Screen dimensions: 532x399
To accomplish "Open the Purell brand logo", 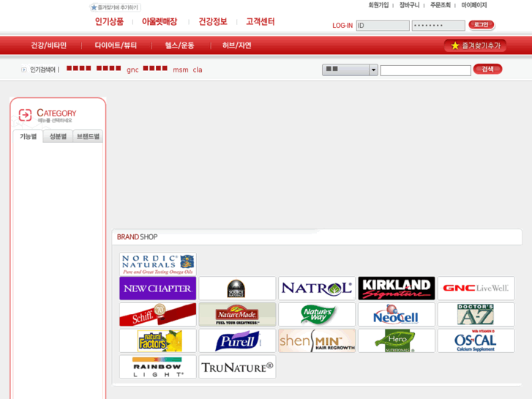I will pyautogui.click(x=237, y=340).
